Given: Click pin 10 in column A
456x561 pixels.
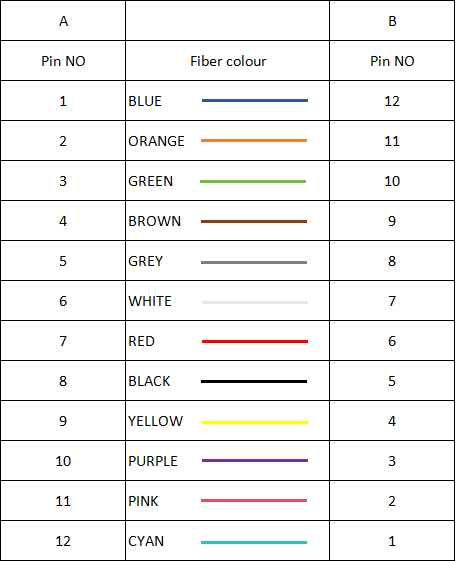Looking at the screenshot, I should (x=63, y=461).
